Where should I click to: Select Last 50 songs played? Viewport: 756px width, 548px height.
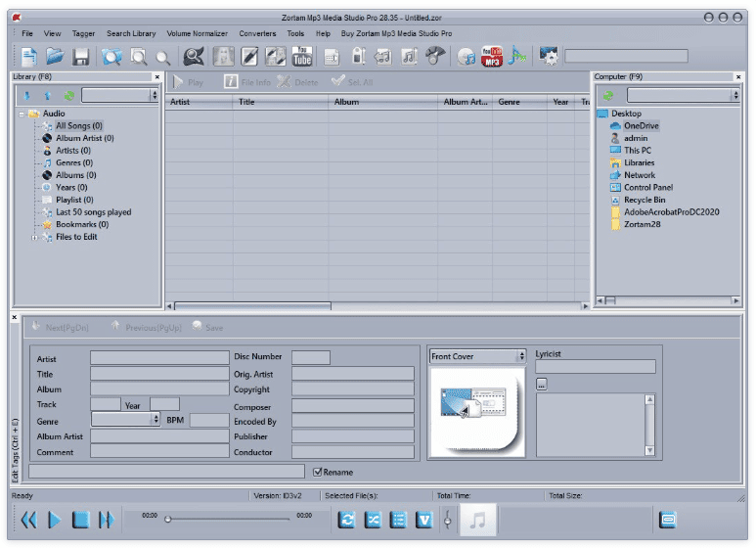[x=94, y=212]
